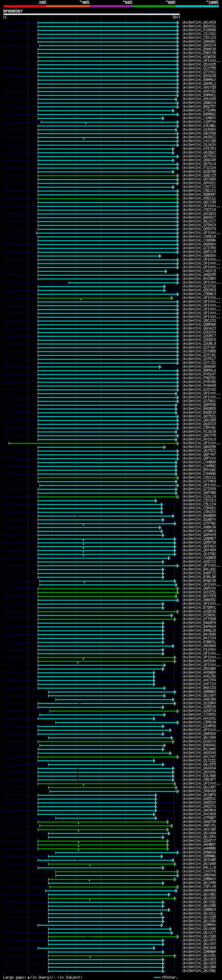Screen dimensions: 222x980
Task: Click the UniRef100_C5XIE3 label
Action: click(x=199, y=500)
